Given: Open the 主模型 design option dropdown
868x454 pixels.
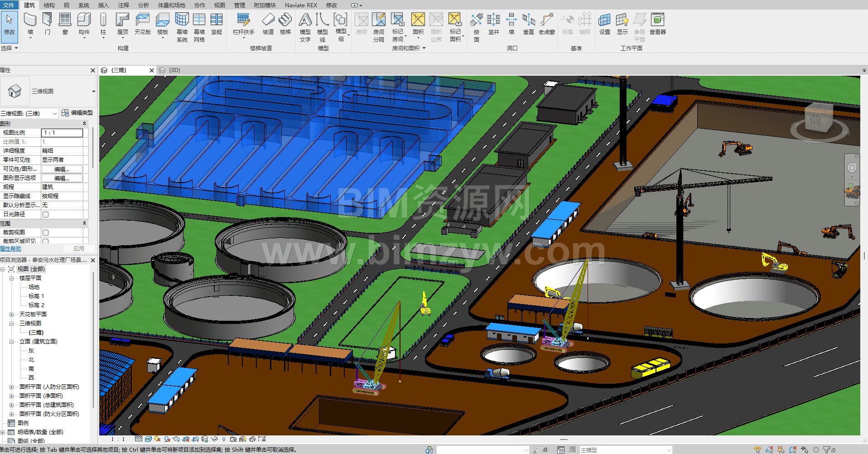Looking at the screenshot, I should tap(669, 450).
